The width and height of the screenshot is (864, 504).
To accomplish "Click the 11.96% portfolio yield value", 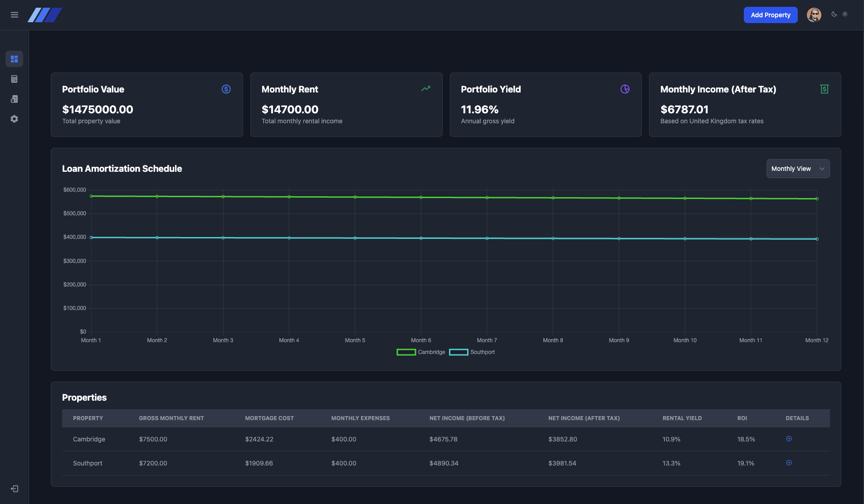I will coord(479,109).
